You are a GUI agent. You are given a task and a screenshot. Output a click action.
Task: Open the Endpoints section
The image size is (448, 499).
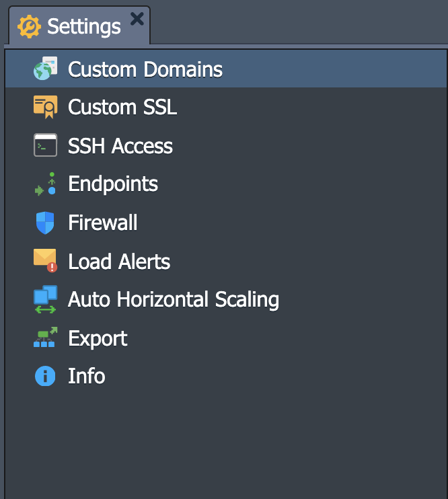click(226, 184)
